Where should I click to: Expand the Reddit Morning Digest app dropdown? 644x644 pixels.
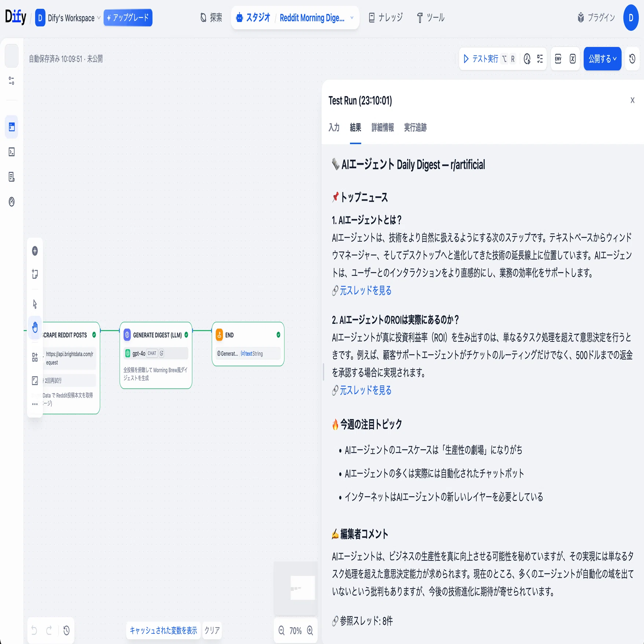317,18
